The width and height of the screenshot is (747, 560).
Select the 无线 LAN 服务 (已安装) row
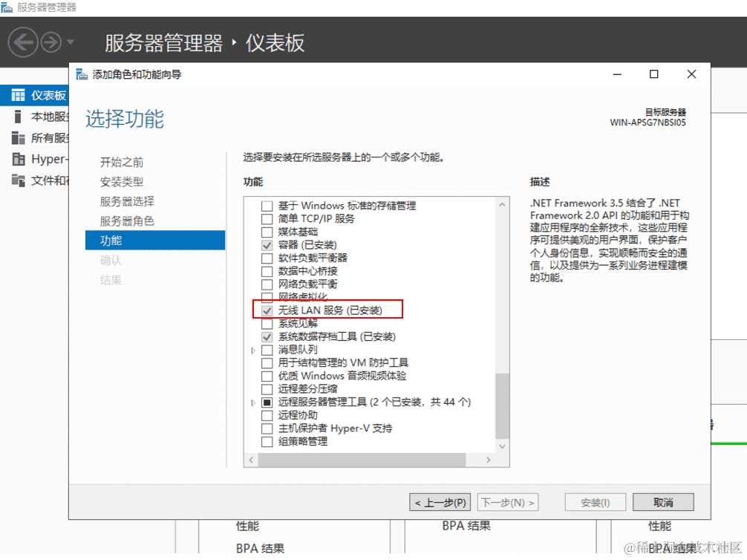(x=330, y=310)
